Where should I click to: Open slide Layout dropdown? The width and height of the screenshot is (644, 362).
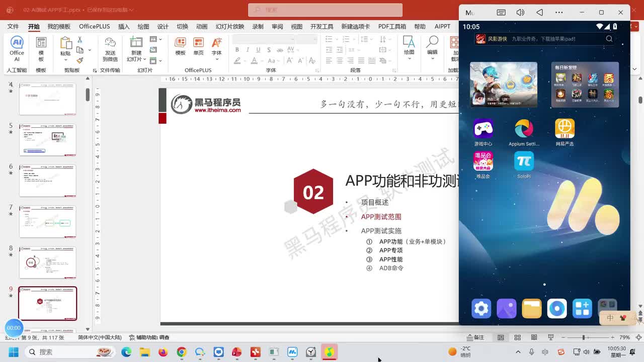pos(156,39)
